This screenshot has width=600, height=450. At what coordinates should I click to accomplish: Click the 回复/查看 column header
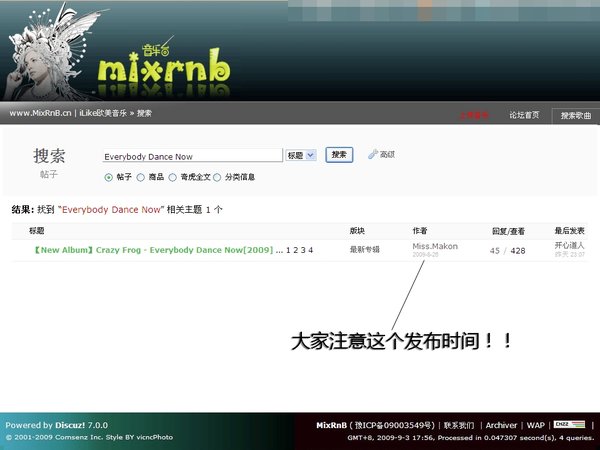pos(508,231)
